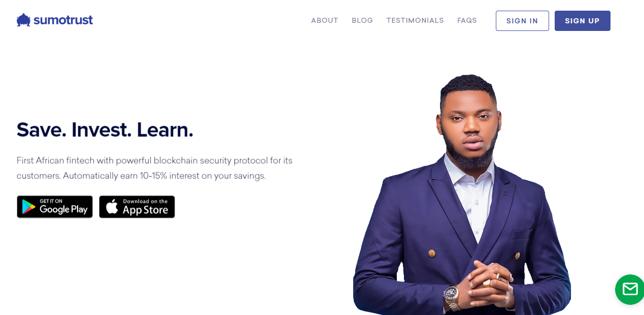
Task: Open the ABOUT navigation link
Action: click(x=325, y=20)
